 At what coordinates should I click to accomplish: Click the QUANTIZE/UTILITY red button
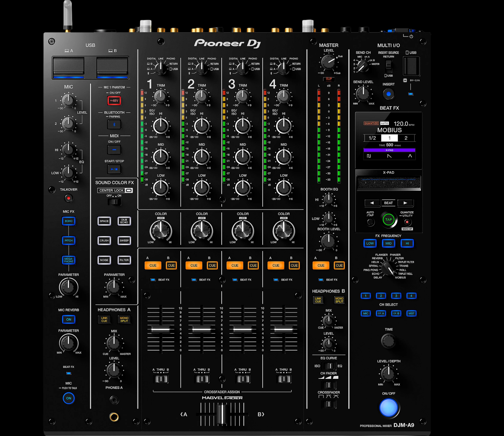pos(407,222)
